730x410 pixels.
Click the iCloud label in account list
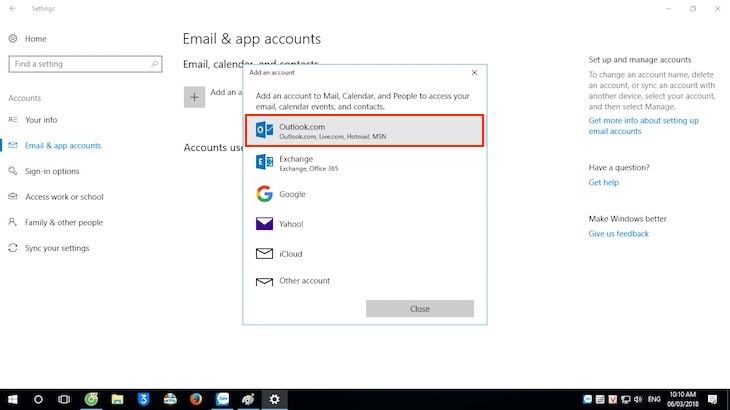point(291,254)
